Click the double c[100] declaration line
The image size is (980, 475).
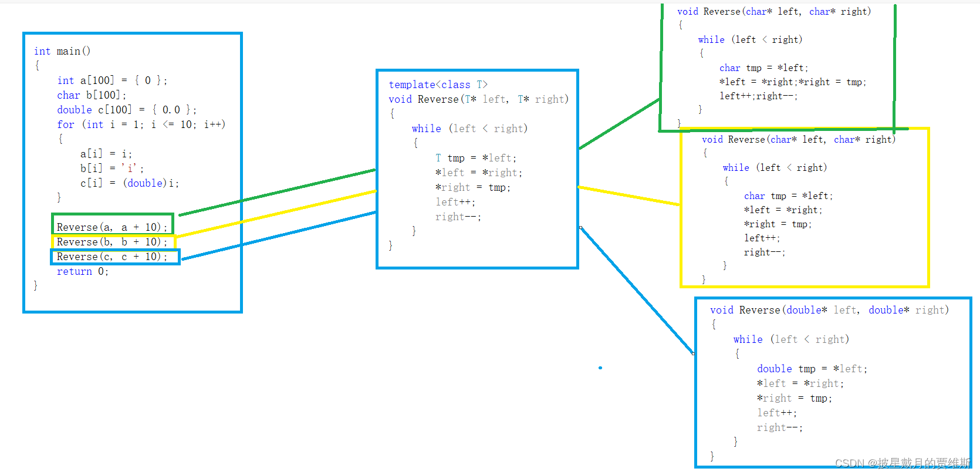[x=127, y=110]
